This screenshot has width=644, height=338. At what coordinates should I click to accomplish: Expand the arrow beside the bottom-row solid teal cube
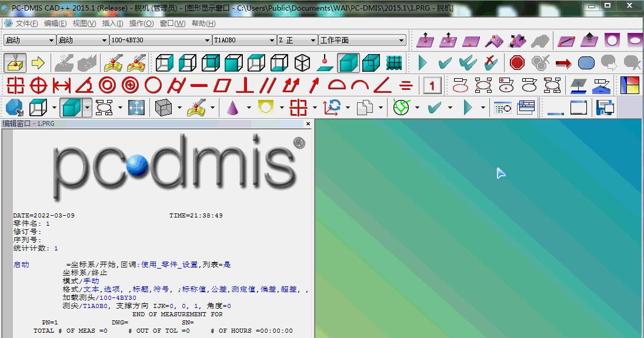click(x=87, y=108)
